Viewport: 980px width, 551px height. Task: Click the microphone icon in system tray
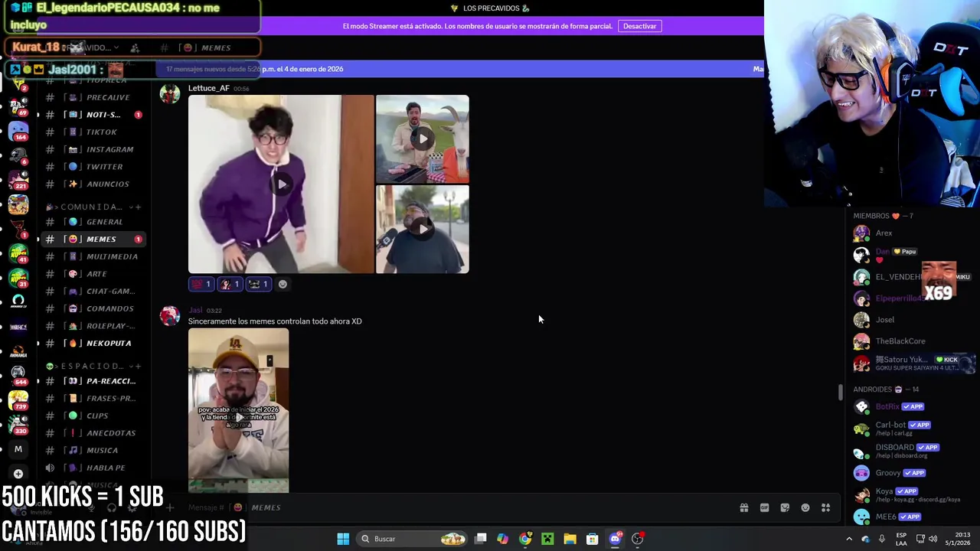pos(882,539)
